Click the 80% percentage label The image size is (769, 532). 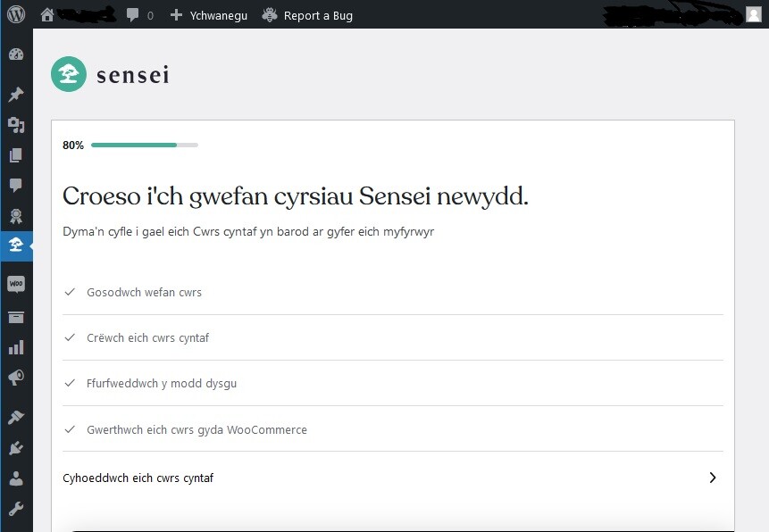pos(73,145)
